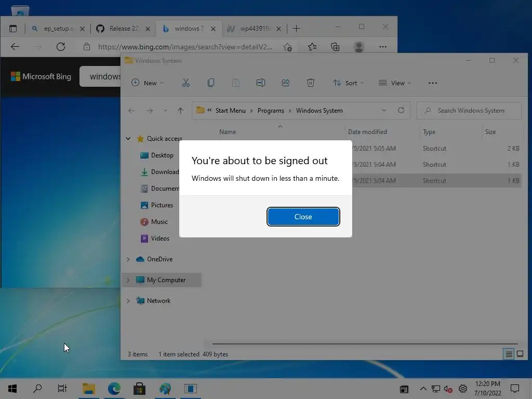Go back in Explorer navigation

131,111
